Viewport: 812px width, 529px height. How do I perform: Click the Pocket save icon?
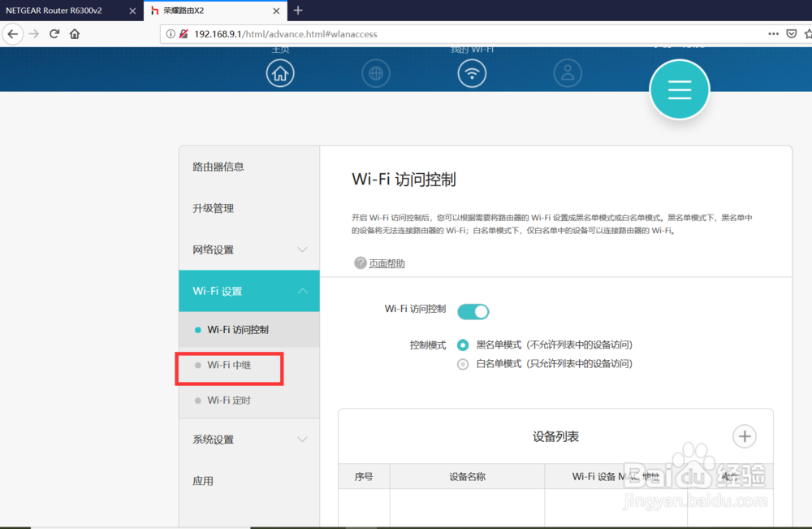[x=791, y=33]
